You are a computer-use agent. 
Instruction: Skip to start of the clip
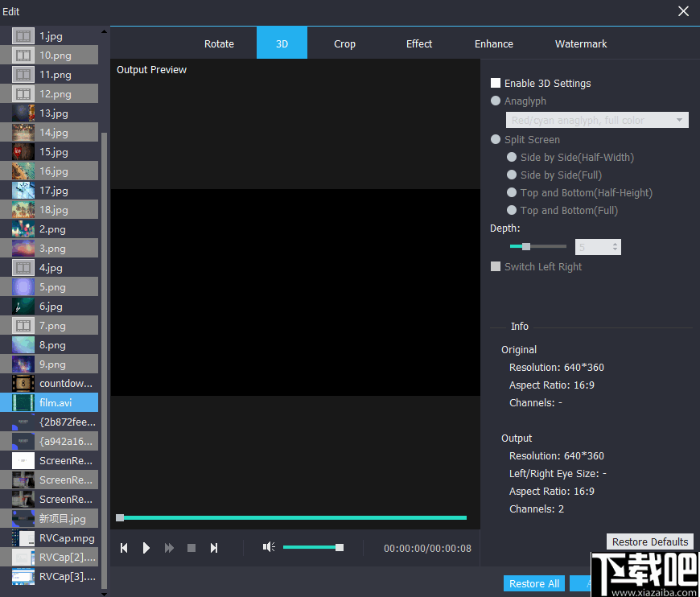(124, 547)
